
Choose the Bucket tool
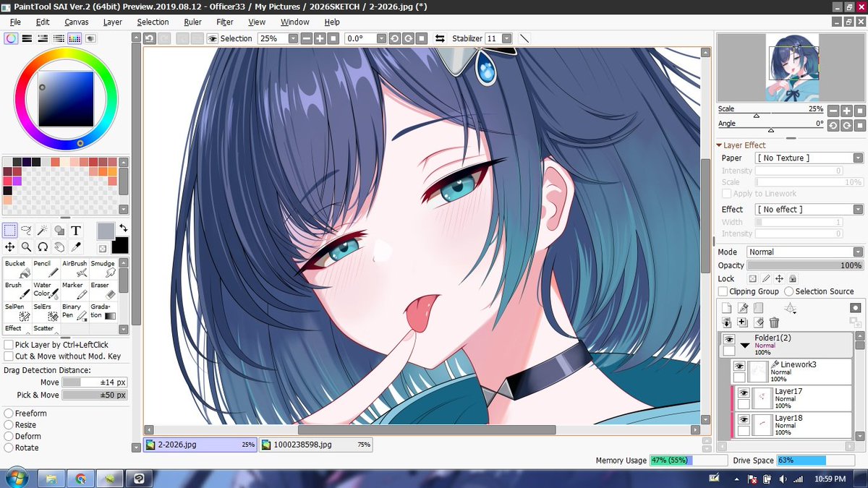pyautogui.click(x=17, y=269)
